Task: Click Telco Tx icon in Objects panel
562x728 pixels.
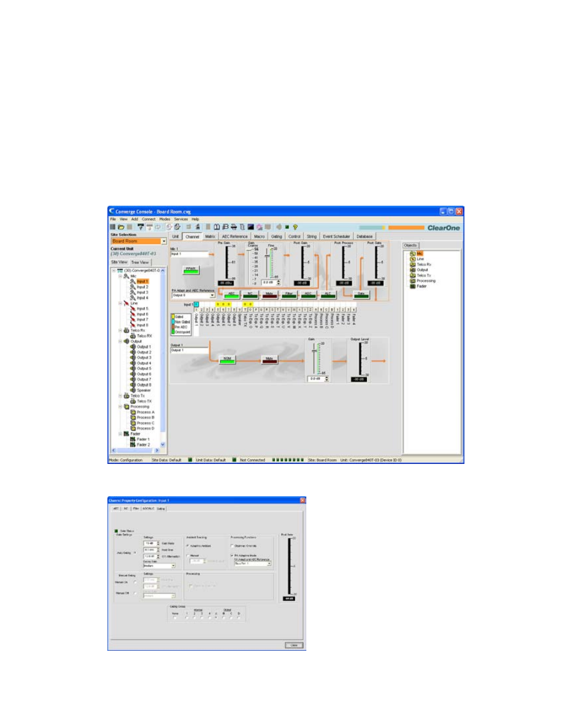Action: pos(413,275)
